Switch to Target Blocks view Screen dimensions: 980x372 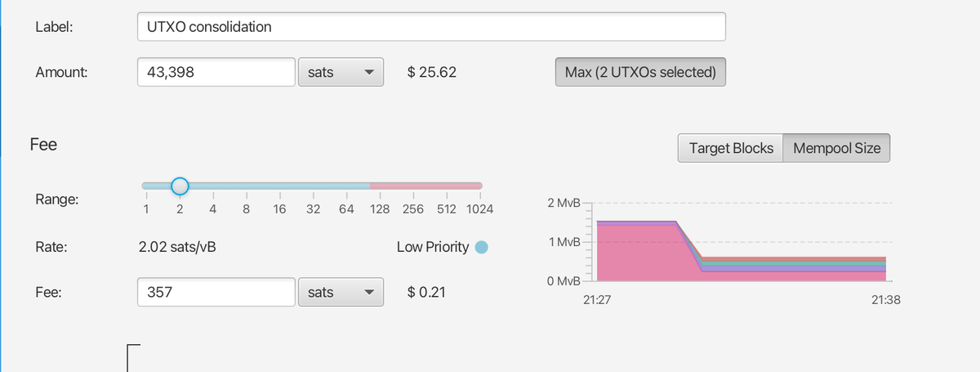pyautogui.click(x=730, y=148)
